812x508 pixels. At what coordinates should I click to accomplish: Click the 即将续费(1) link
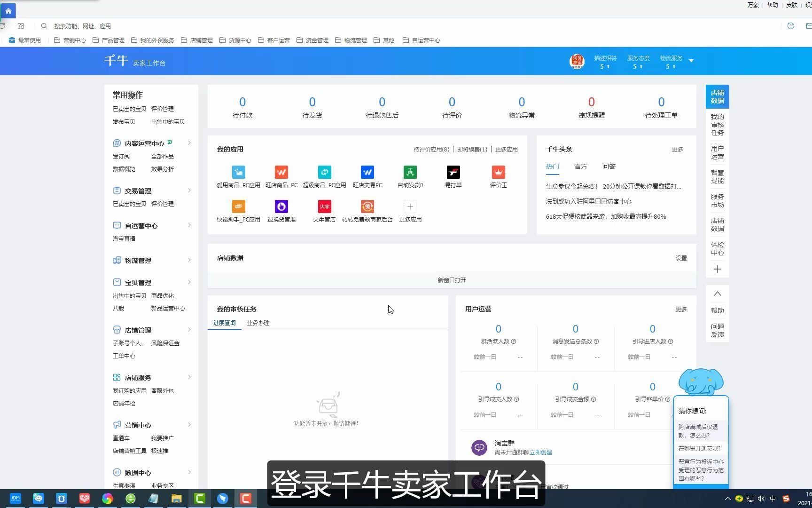(x=472, y=150)
